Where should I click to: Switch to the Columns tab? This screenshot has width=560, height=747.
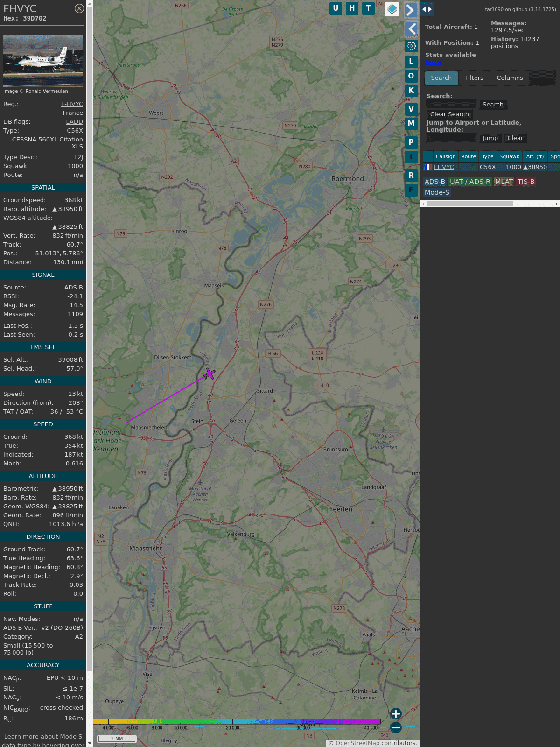[x=510, y=78]
